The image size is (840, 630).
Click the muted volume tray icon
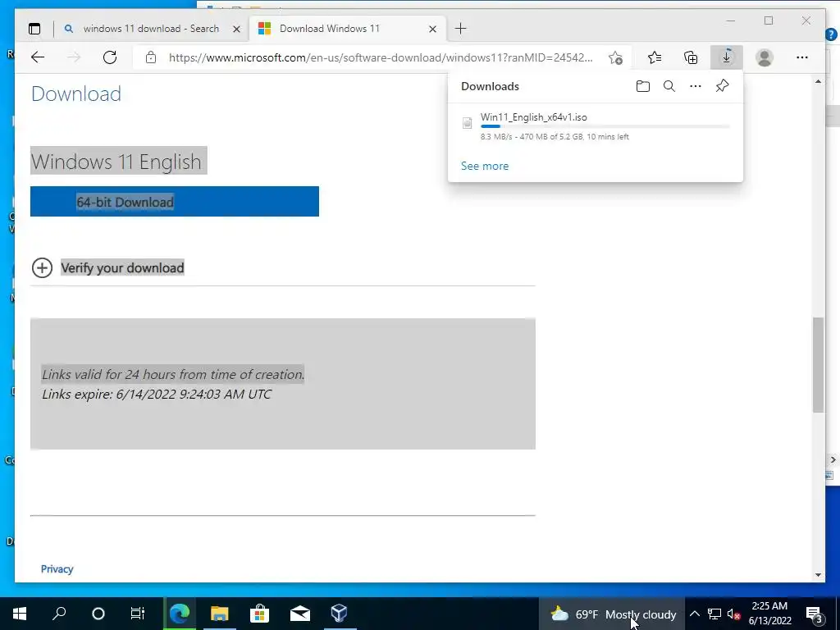pyautogui.click(x=734, y=614)
